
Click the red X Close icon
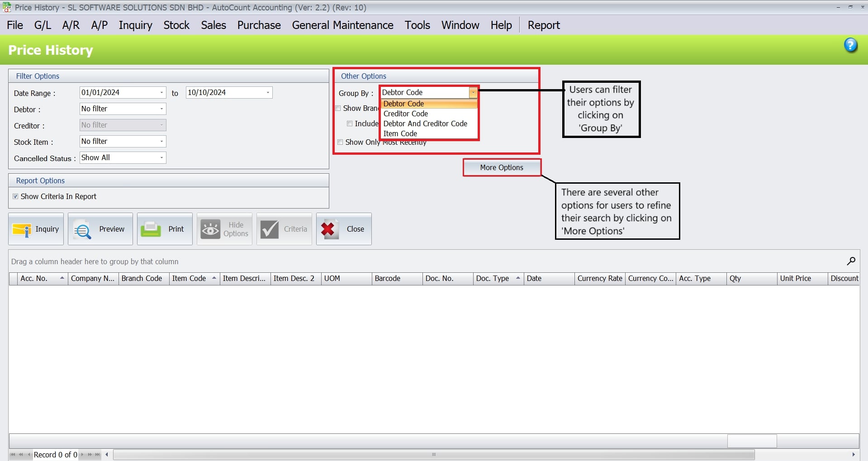click(329, 229)
